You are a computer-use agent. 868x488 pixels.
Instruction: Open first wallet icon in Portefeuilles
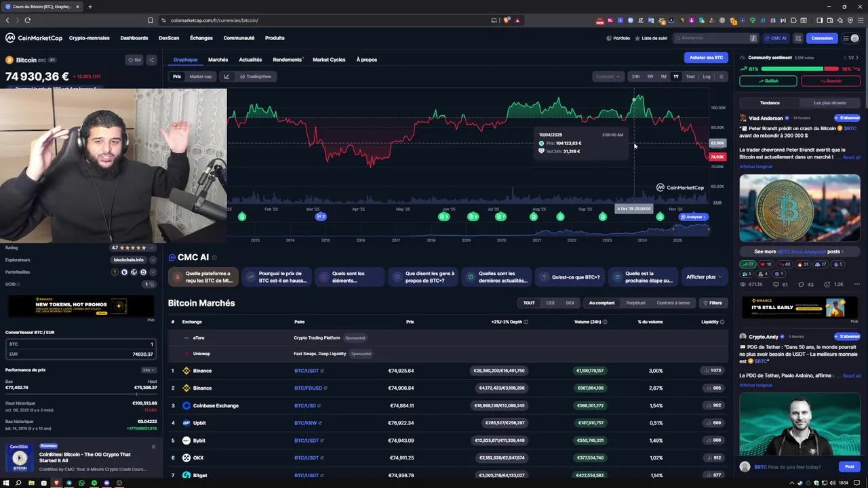pos(115,272)
